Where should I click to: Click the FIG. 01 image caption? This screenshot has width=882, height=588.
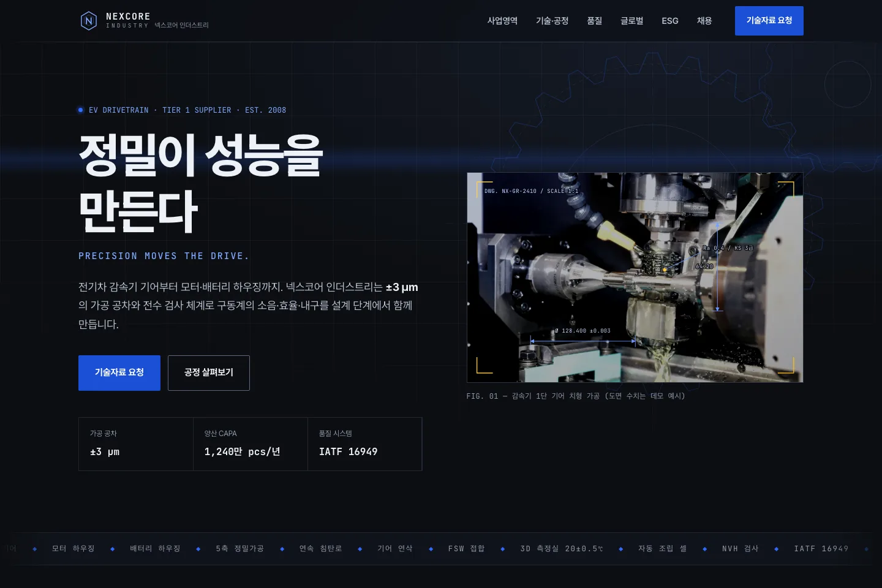coord(576,396)
